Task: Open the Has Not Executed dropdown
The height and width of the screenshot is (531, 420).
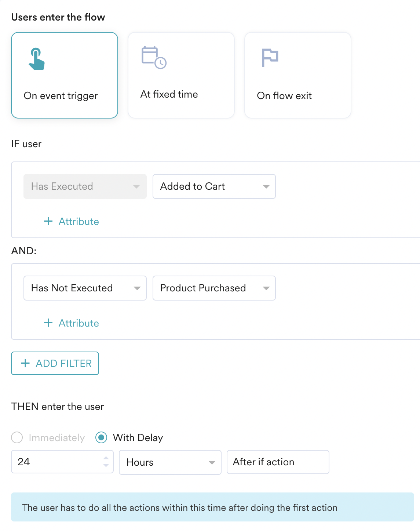Action: click(85, 288)
